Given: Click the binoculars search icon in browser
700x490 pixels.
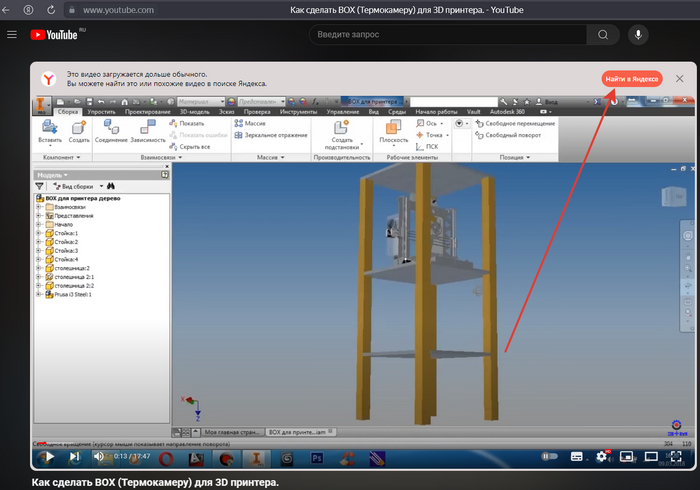Looking at the screenshot, I should [111, 186].
